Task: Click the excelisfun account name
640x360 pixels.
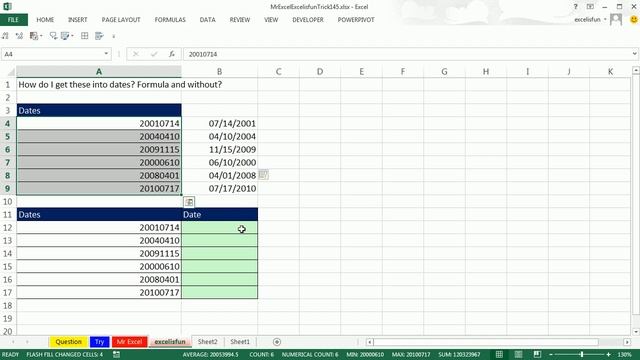Action: click(x=587, y=20)
